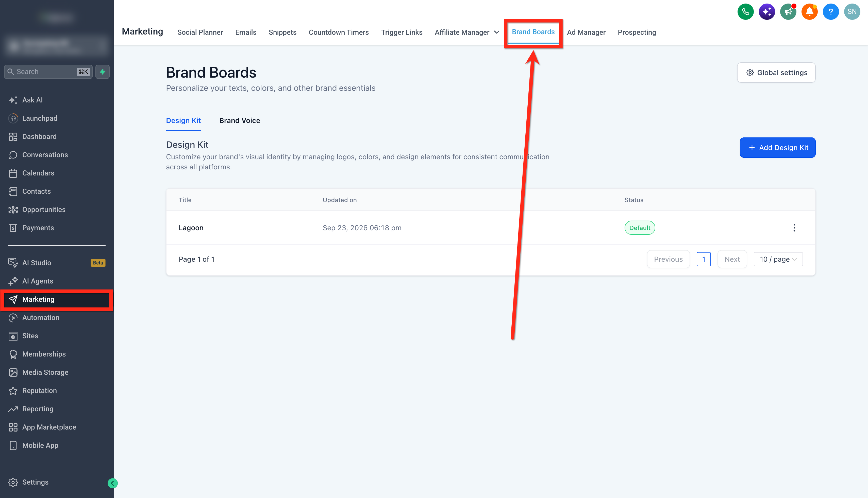
Task: Open the Social Planner tab
Action: coord(200,32)
